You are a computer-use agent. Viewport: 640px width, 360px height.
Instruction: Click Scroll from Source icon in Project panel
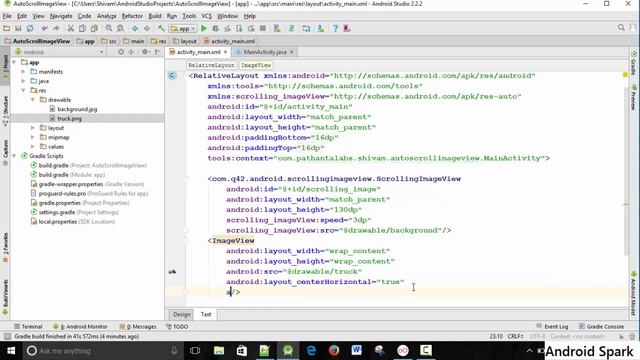[x=121, y=52]
